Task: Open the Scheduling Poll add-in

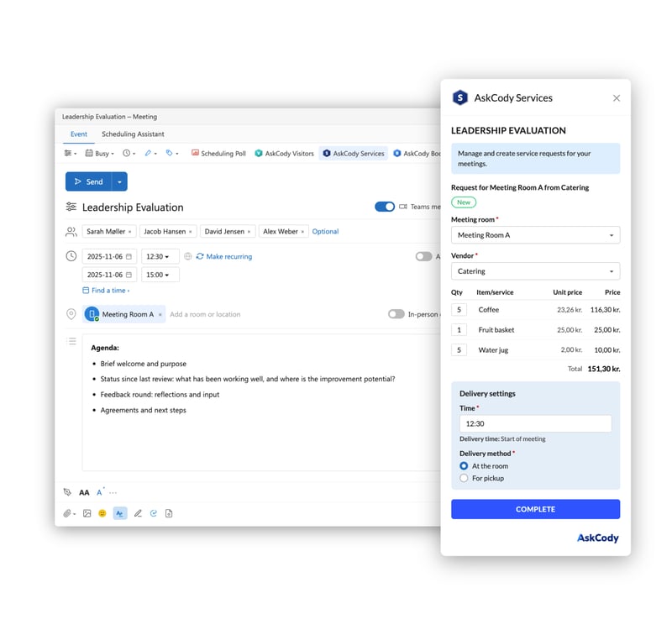Action: [x=218, y=154]
